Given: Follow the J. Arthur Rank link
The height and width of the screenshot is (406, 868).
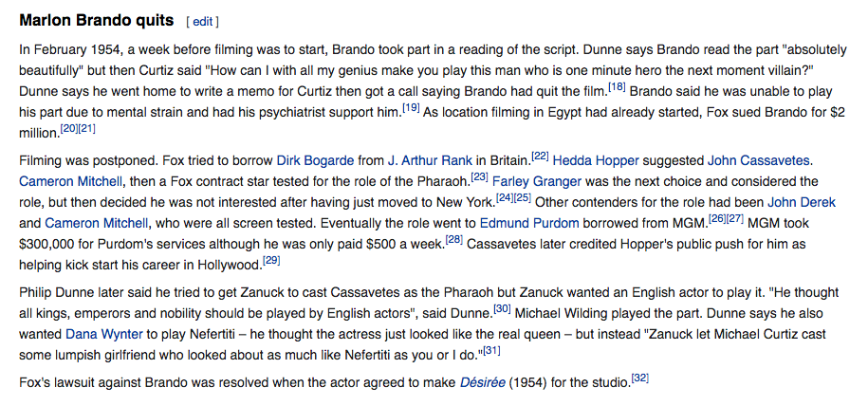Looking at the screenshot, I should click(x=430, y=160).
